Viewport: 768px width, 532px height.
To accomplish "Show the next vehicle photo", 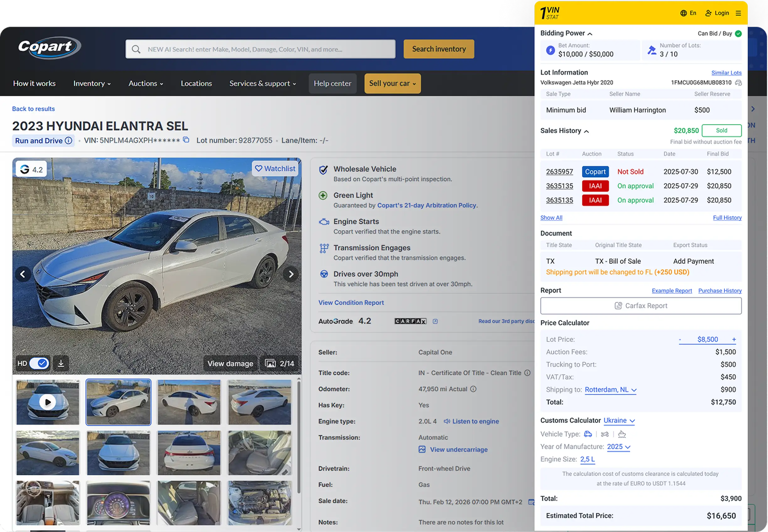I will [x=291, y=274].
